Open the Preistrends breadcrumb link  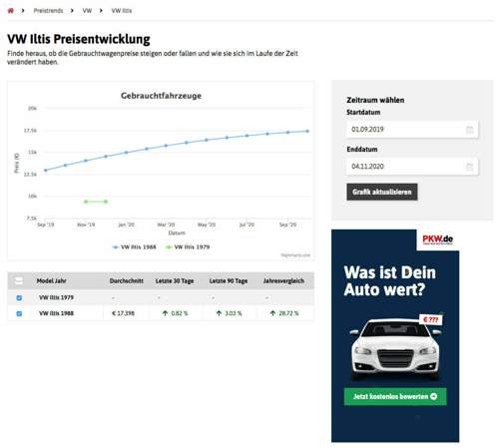[48, 11]
